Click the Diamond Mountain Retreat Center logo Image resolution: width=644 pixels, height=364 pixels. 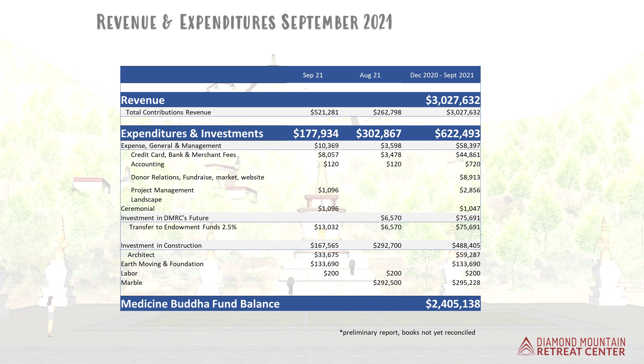click(x=571, y=347)
